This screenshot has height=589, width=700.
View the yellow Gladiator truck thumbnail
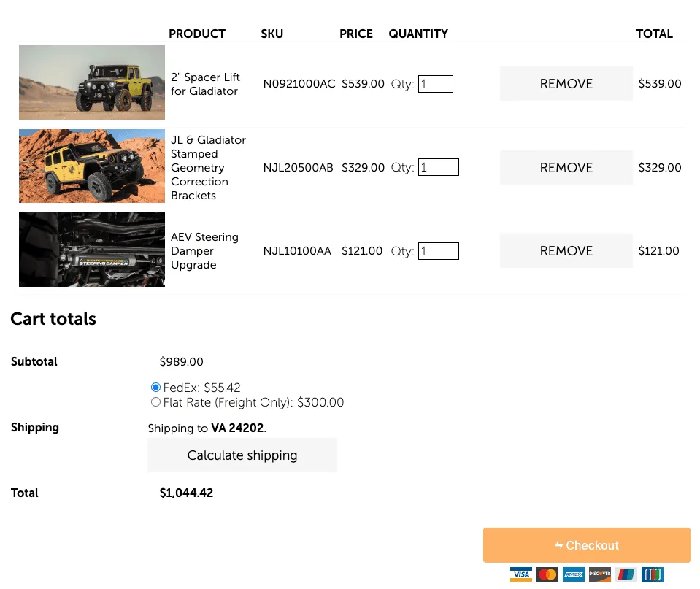pyautogui.click(x=92, y=82)
